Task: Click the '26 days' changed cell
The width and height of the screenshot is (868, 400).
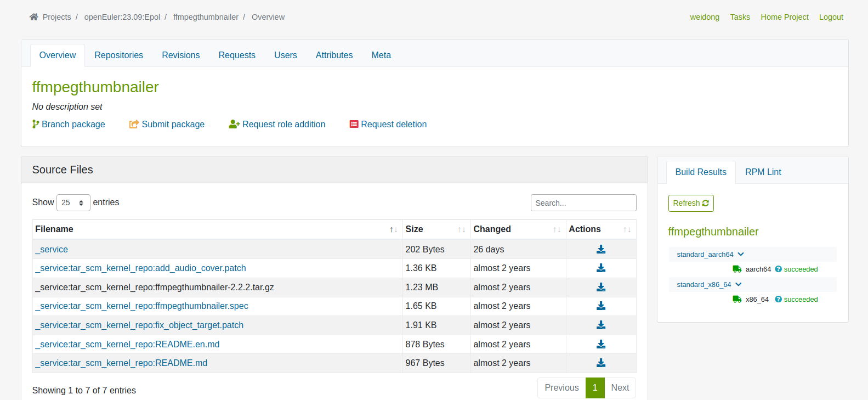Action: [518, 249]
